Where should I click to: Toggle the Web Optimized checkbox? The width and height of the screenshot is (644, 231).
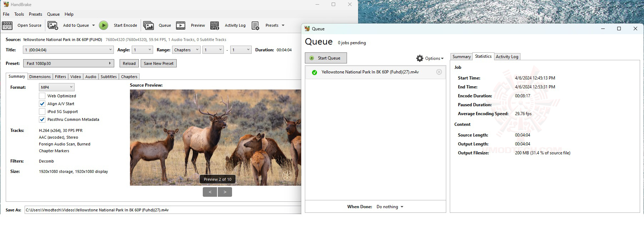pos(42,96)
